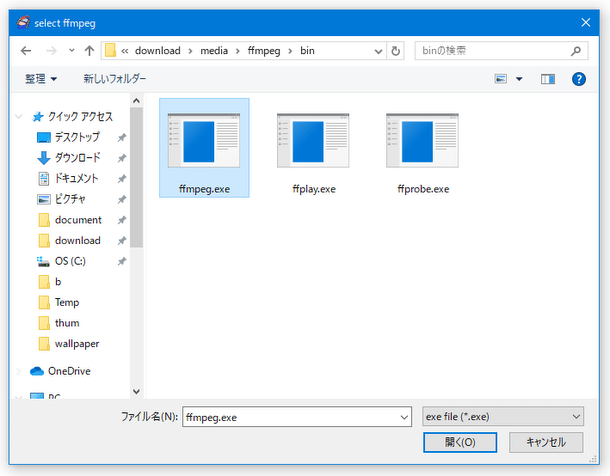
Task: Toggle the preview pane
Action: pyautogui.click(x=548, y=79)
